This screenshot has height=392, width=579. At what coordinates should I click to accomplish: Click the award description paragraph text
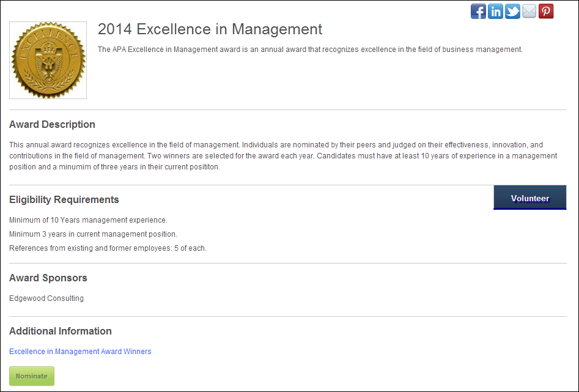click(x=283, y=156)
